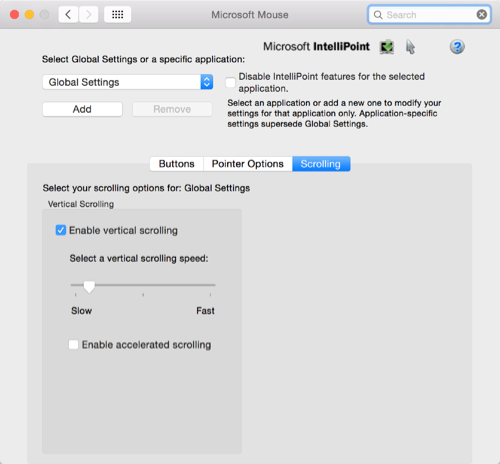Go forward with the right chevron button
The height and width of the screenshot is (464, 500).
pyautogui.click(x=88, y=15)
